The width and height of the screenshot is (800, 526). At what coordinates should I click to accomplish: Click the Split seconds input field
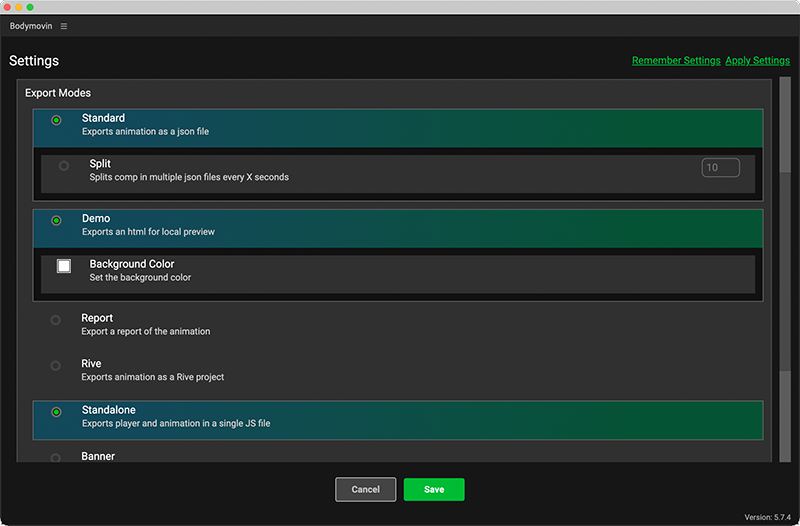coord(720,167)
